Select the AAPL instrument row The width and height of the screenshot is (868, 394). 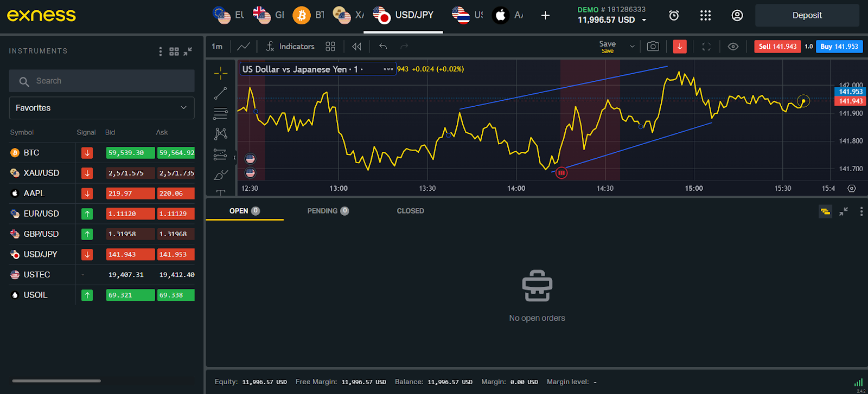click(x=101, y=193)
